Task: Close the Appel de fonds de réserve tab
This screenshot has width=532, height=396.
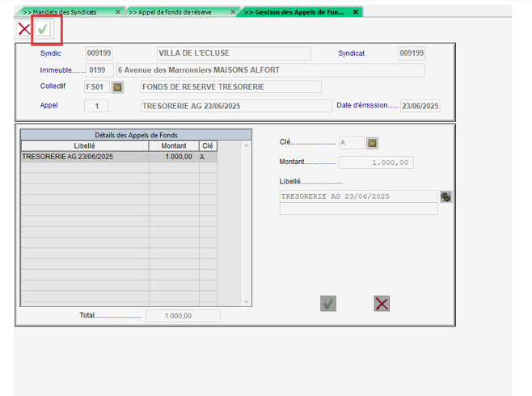Action: click(233, 12)
